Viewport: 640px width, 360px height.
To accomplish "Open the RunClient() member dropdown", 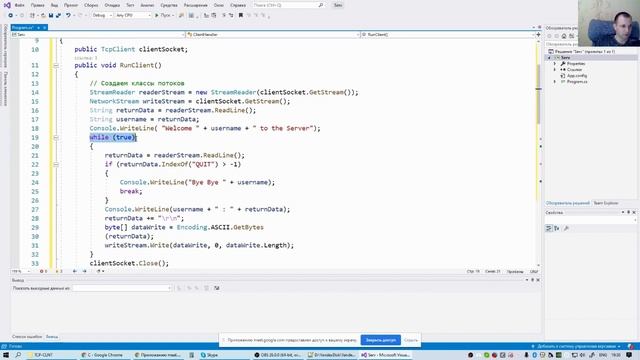I will click(x=447, y=35).
